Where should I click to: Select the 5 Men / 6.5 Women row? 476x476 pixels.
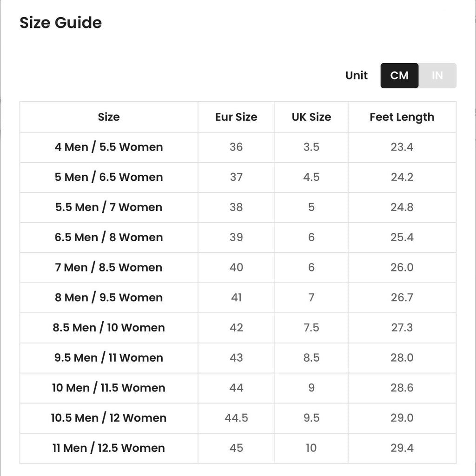tap(238, 177)
